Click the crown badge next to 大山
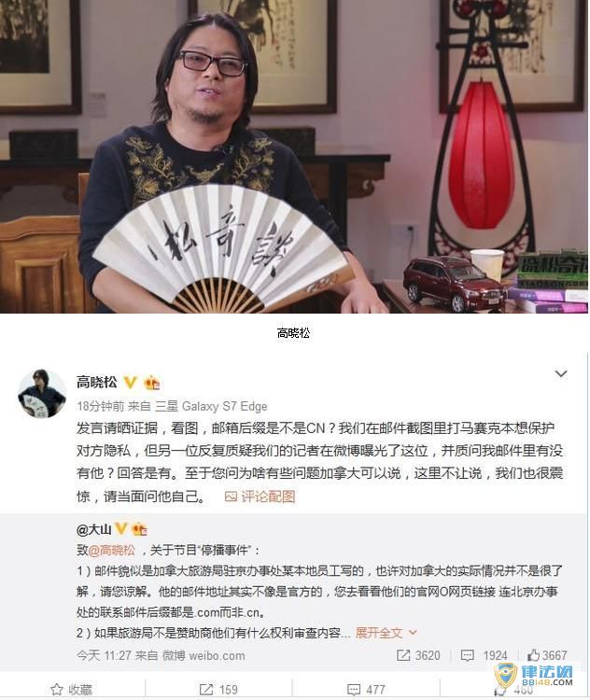Screen dimensions: 590x700 [139, 529]
